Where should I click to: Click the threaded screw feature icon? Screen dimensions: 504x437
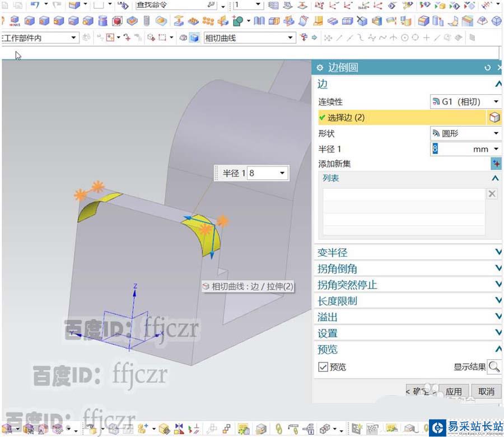tap(147, 21)
